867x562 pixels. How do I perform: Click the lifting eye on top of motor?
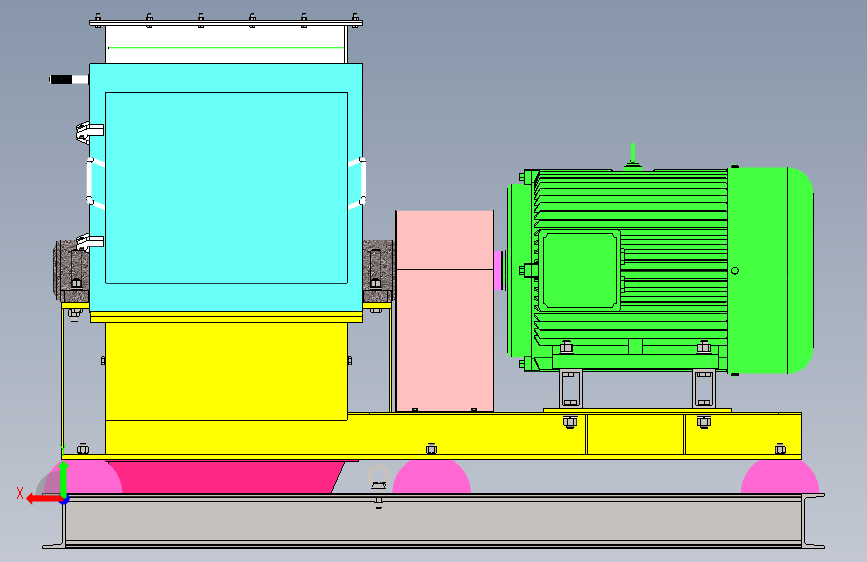(633, 155)
